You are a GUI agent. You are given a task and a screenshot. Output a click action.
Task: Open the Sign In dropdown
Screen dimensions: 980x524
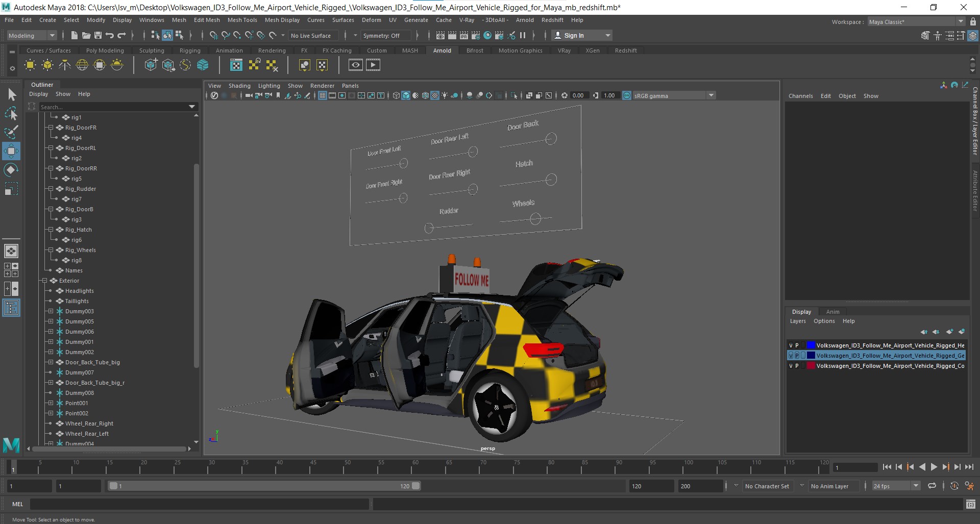click(x=582, y=35)
